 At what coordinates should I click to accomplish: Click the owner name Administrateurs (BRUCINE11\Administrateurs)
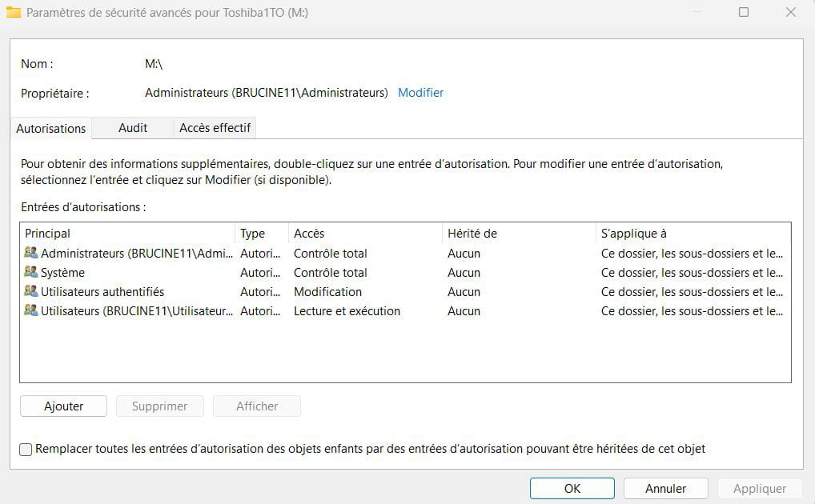tap(266, 93)
